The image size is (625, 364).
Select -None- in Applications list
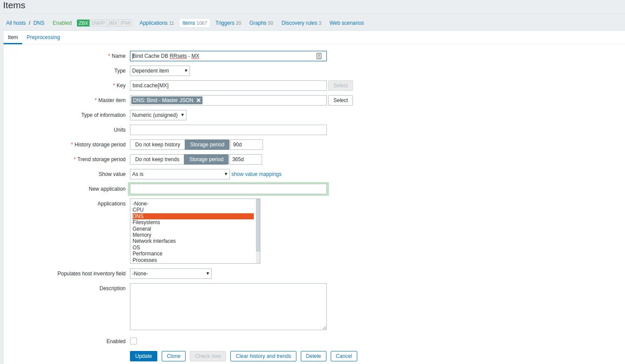[x=193, y=204]
